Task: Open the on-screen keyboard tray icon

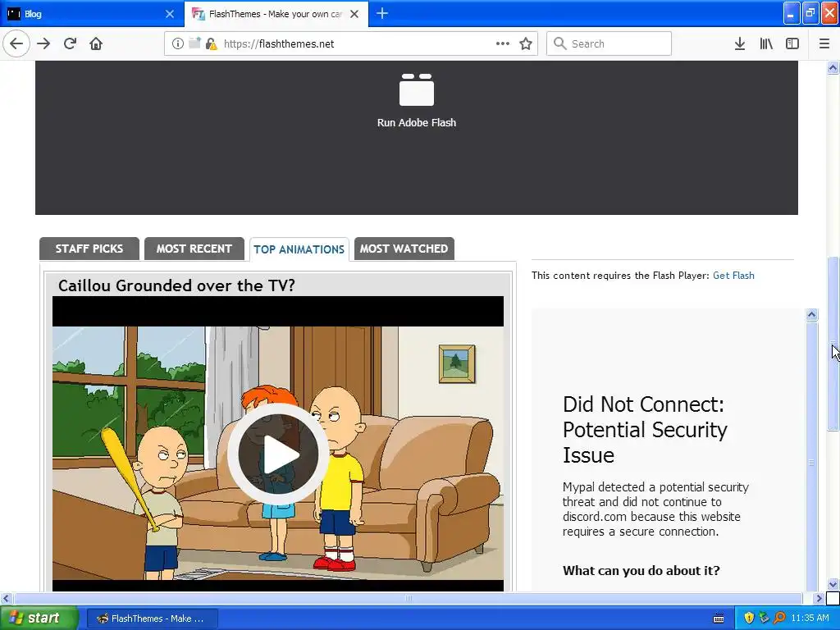Action: (x=719, y=619)
